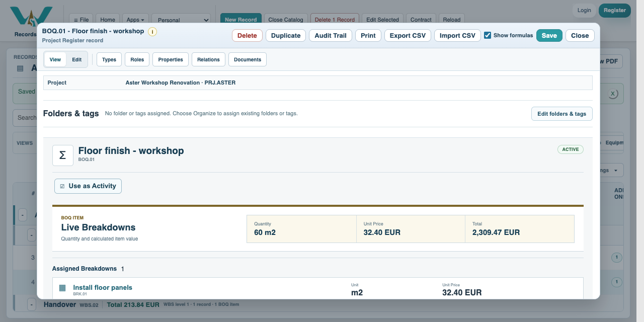Save the record
This screenshot has height=322, width=644.
coord(549,35)
